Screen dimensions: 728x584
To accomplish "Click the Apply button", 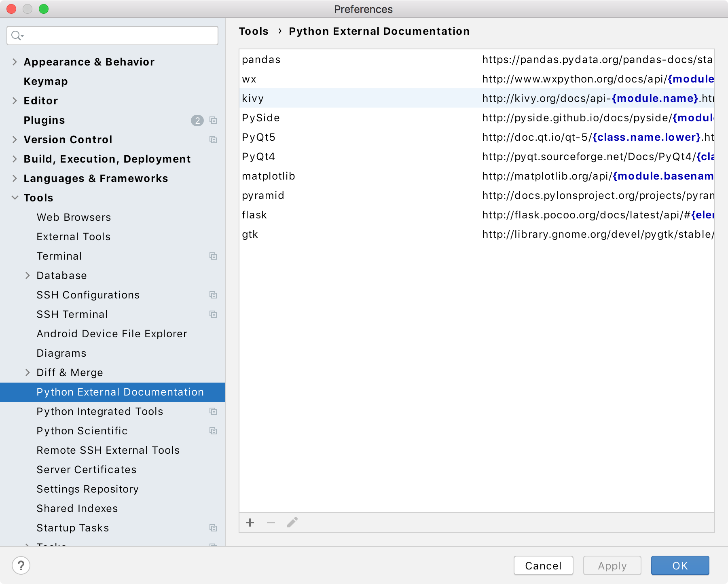I will pyautogui.click(x=612, y=565).
